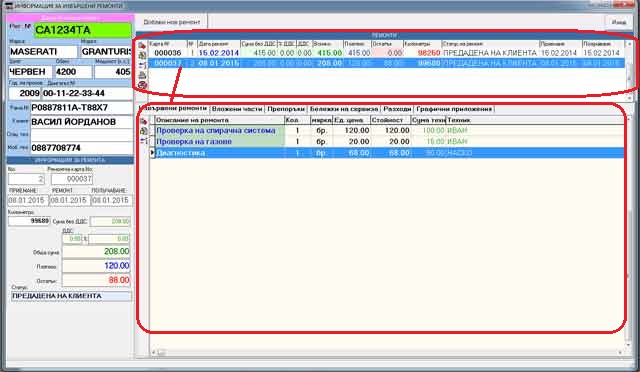Click the Стойност column header

point(390,120)
